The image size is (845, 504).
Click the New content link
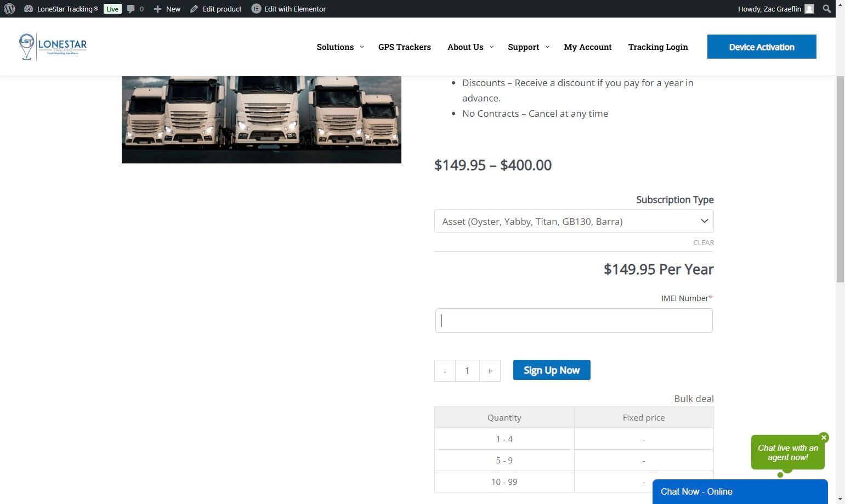(x=173, y=9)
